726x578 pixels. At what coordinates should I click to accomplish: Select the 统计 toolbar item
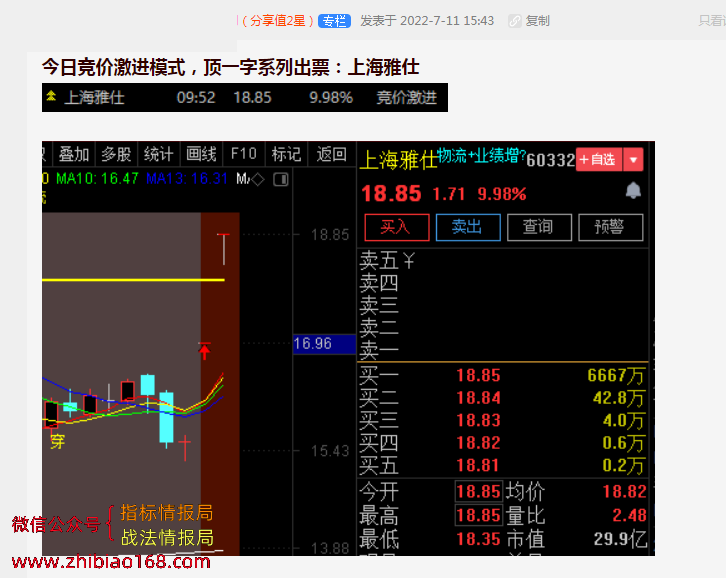click(158, 154)
